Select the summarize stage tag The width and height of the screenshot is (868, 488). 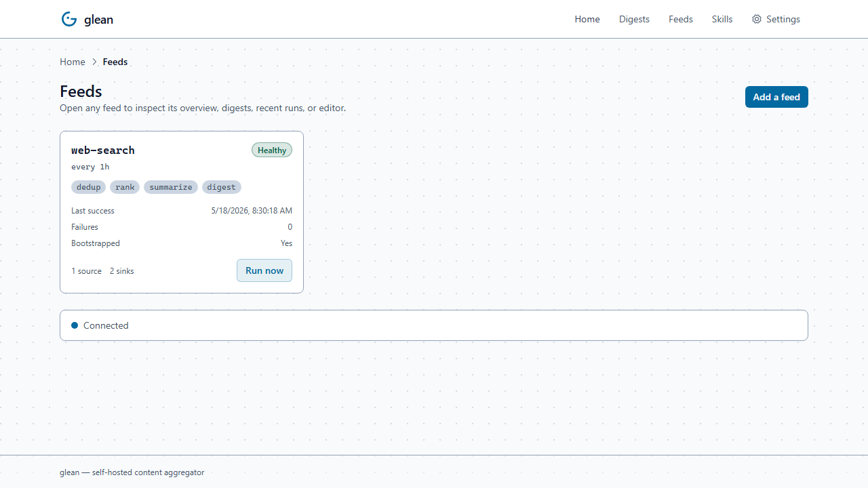click(x=171, y=187)
